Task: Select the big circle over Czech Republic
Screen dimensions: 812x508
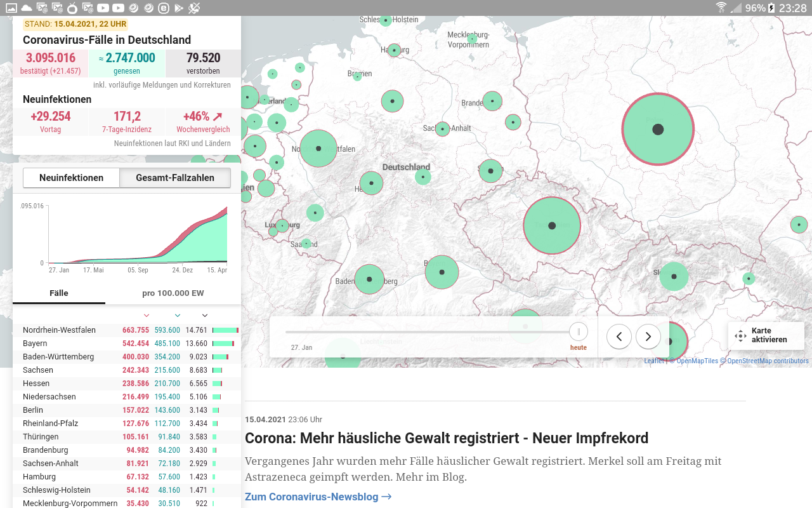Action: pos(552,225)
